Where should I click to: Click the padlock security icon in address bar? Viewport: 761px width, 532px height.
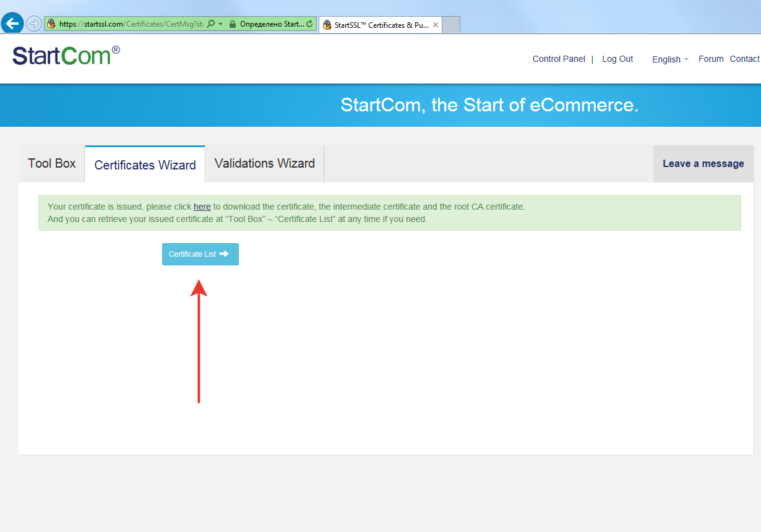[233, 24]
